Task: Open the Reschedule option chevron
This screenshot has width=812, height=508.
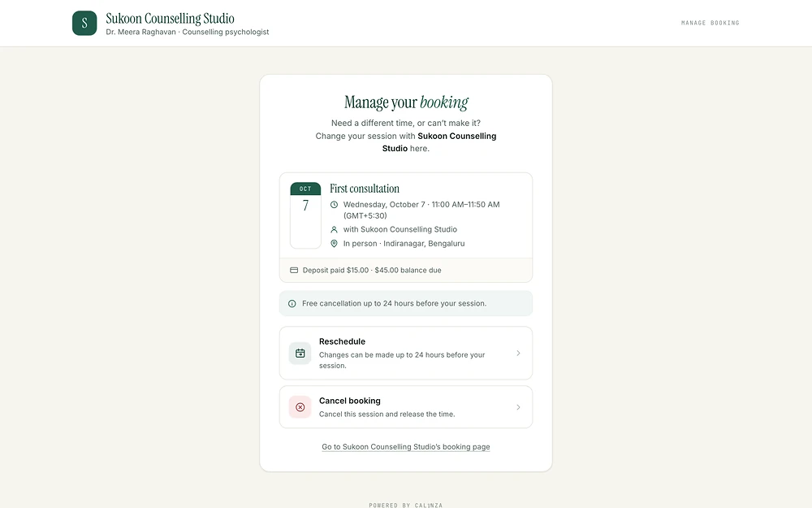Action: click(x=518, y=353)
